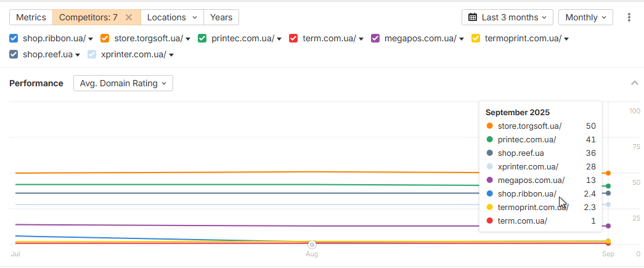Uncheck termoprint.com.ua/ checkbox
The height and width of the screenshot is (268, 644).
pyautogui.click(x=476, y=39)
